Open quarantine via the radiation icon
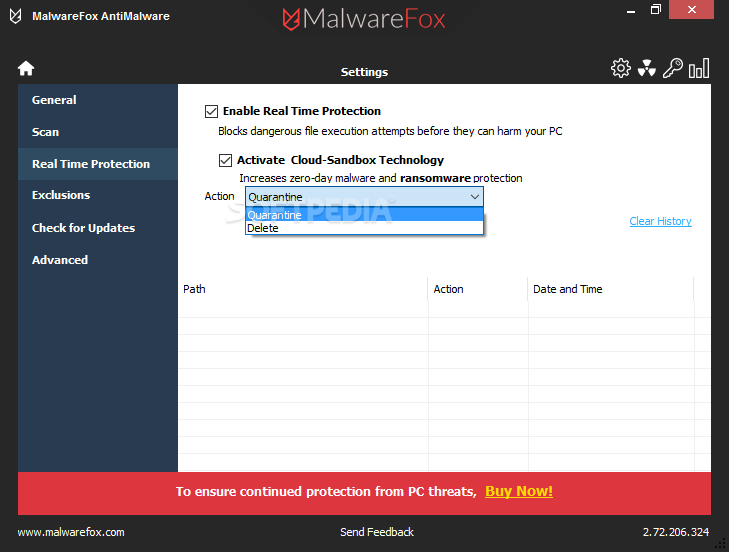This screenshot has height=552, width=729. (x=647, y=68)
